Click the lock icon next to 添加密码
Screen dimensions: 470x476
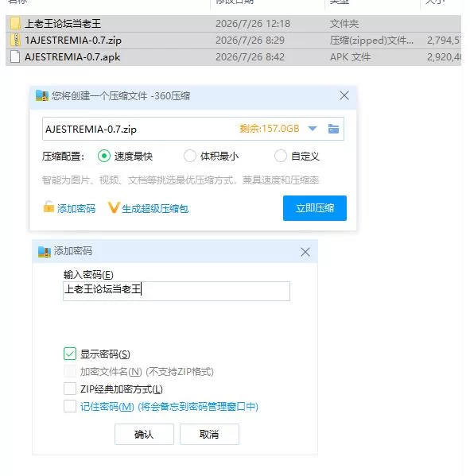(x=49, y=207)
